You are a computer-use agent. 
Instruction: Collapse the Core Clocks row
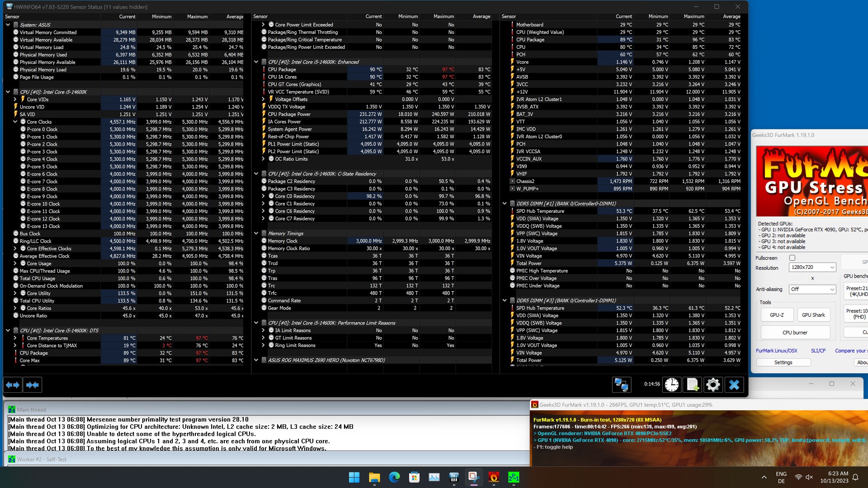pos(15,122)
